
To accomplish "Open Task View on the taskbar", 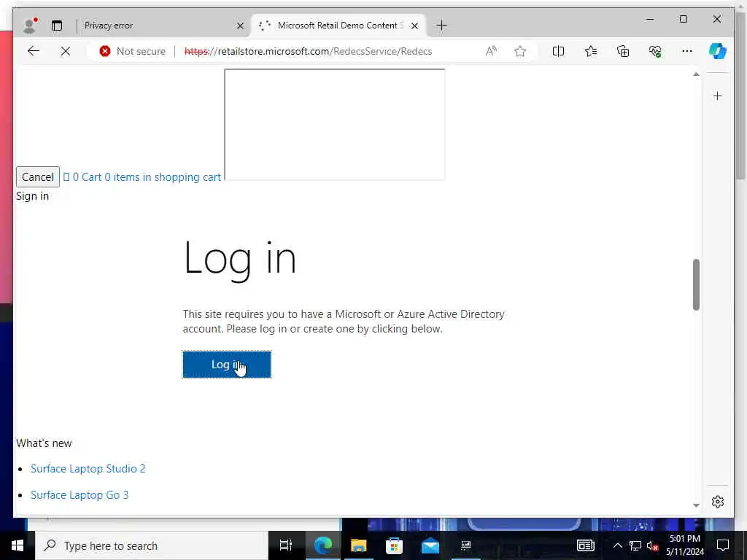I will pyautogui.click(x=286, y=545).
